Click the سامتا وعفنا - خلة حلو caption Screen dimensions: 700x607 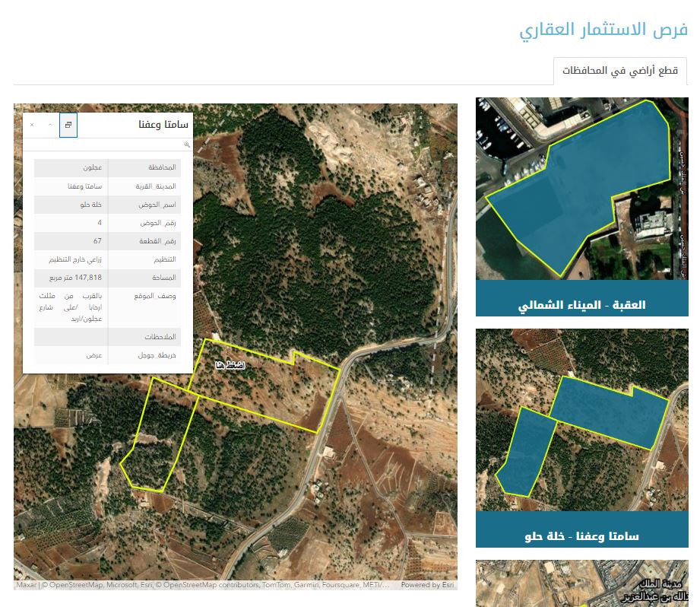(x=581, y=536)
